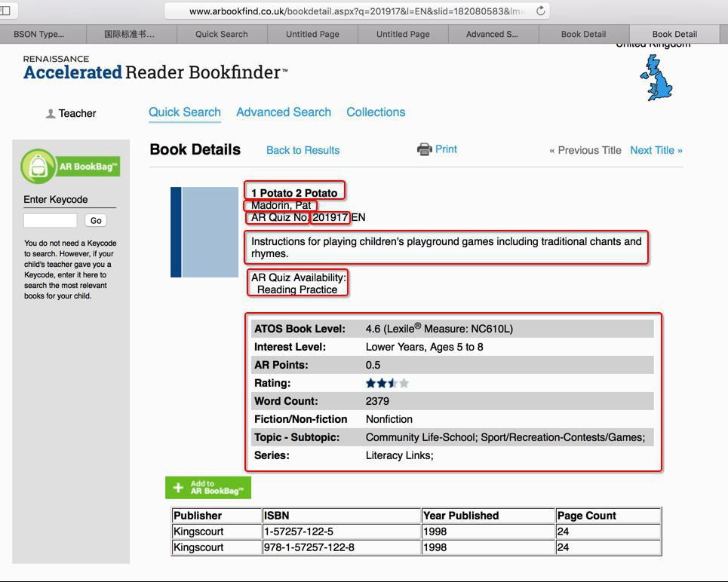Select the active Book Detail tab
728x582 pixels.
click(674, 35)
